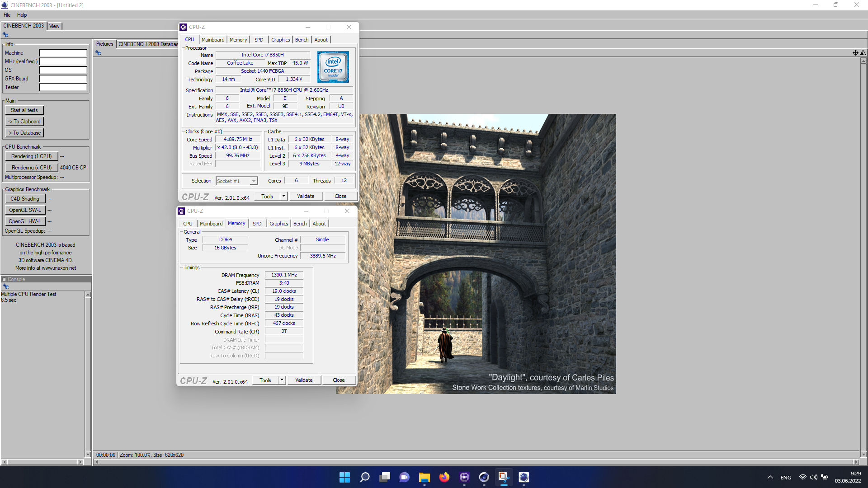Run the C4D Shading test
Viewport: 868px width, 488px height.
pyautogui.click(x=25, y=199)
